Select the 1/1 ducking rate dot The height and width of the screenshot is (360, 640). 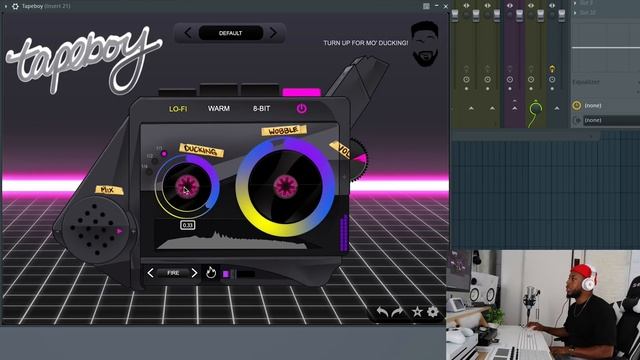(164, 154)
